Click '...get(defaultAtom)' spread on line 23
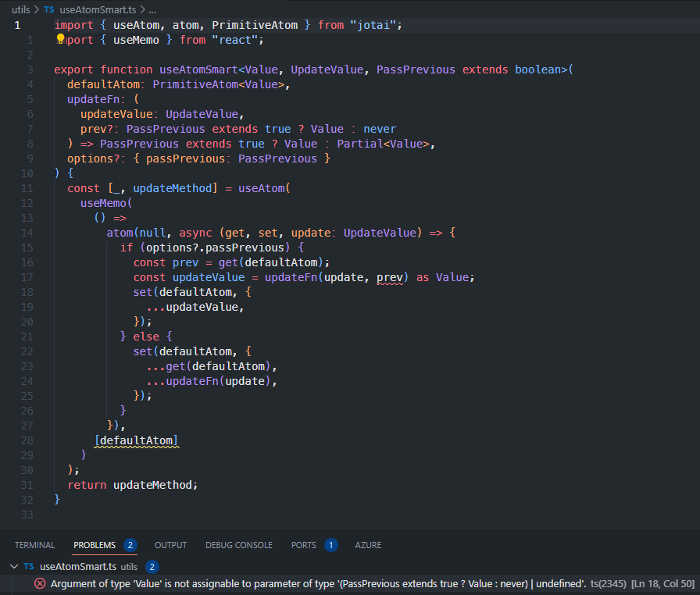 tap(209, 366)
